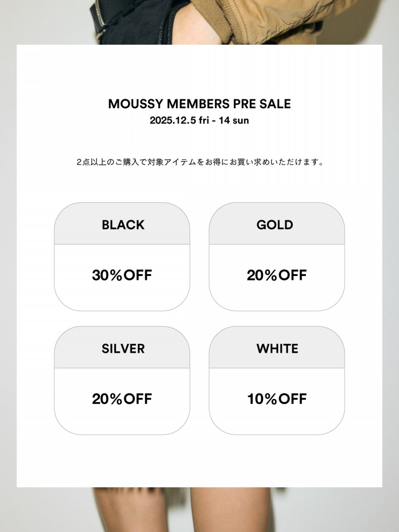Click the WHITE membership tier header
The image size is (399, 532).
click(x=277, y=348)
